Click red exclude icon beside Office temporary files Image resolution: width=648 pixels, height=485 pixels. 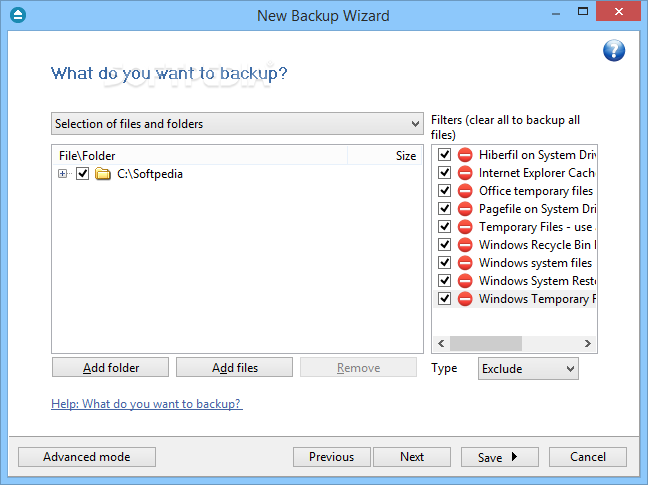[465, 191]
